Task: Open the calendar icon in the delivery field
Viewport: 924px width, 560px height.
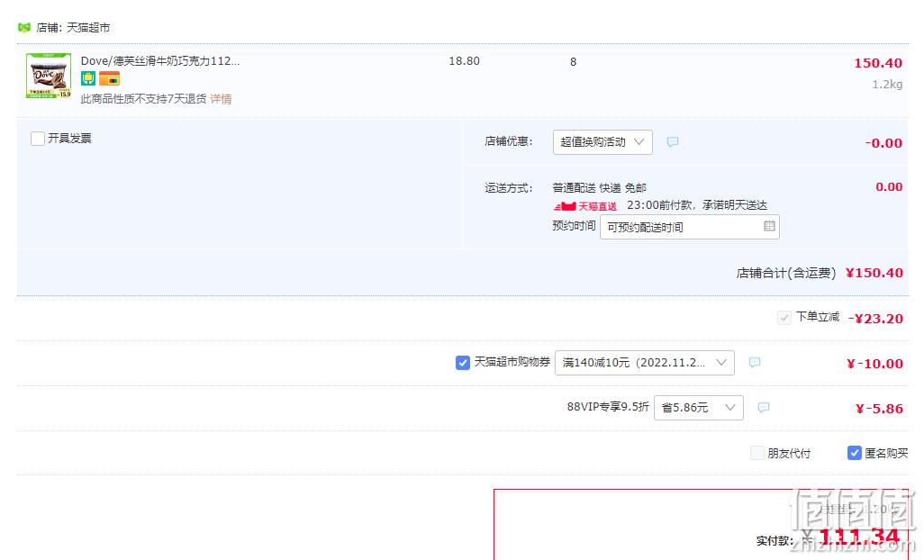Action: click(x=769, y=226)
